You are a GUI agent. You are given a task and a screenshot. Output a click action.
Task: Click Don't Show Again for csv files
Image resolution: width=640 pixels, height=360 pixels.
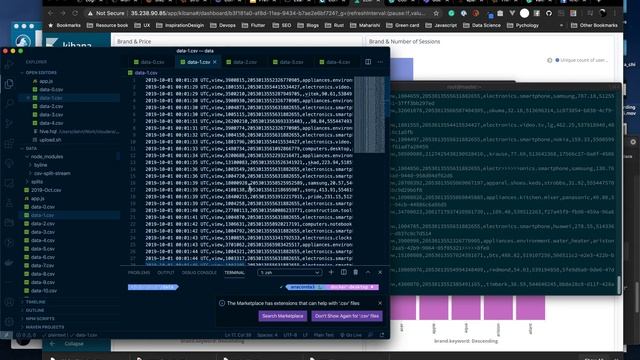[x=347, y=316]
